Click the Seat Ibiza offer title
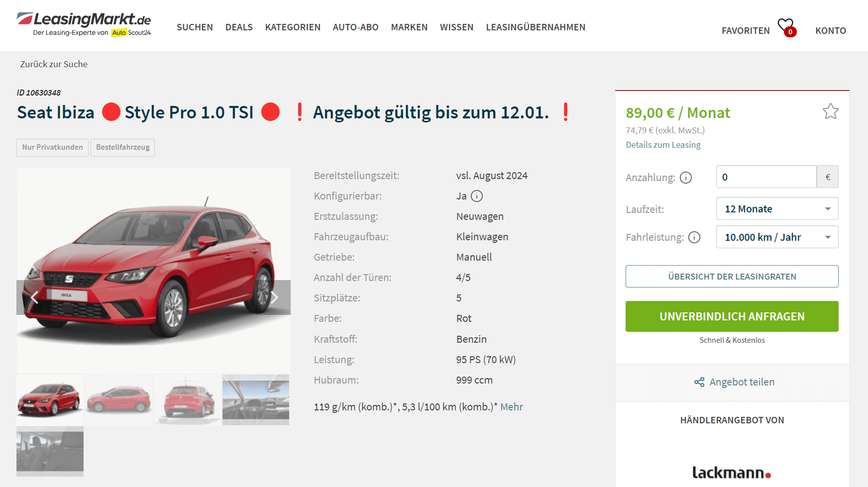This screenshot has width=868, height=487. (294, 112)
